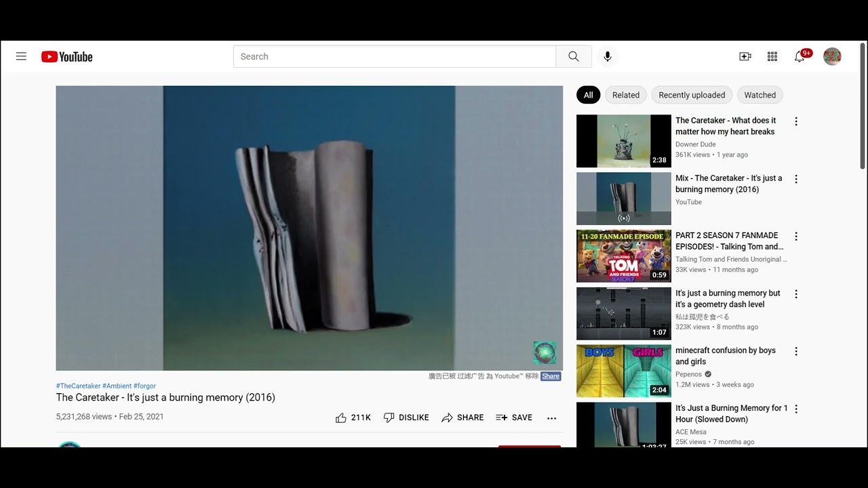This screenshot has height=488, width=868.
Task: Open options for geometry dash level video
Action: (796, 294)
